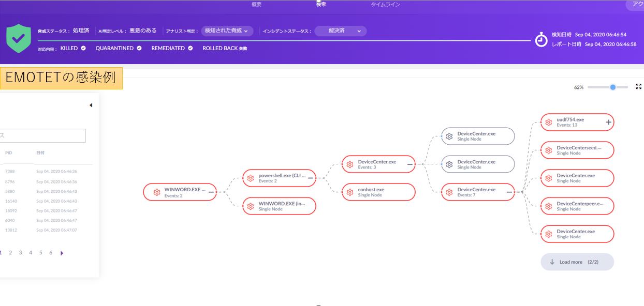Collapse the powershell.exe node children
644x306 pixels.
pos(311,178)
